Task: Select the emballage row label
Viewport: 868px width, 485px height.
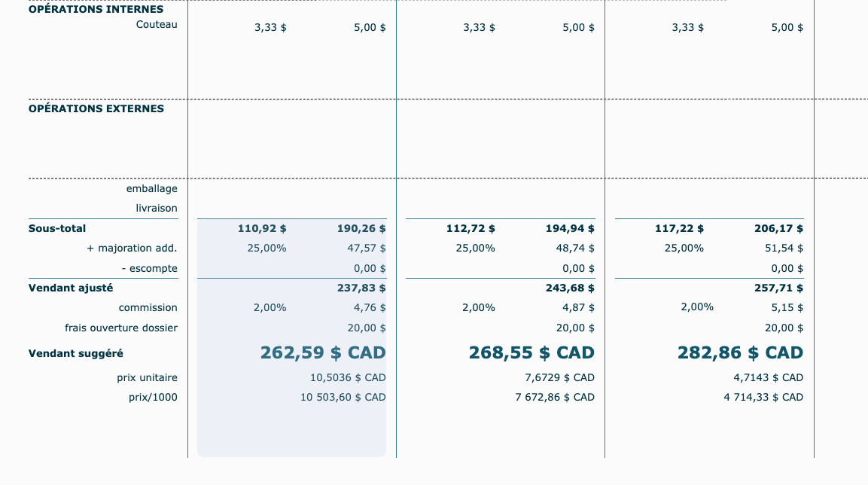Action: click(x=151, y=189)
